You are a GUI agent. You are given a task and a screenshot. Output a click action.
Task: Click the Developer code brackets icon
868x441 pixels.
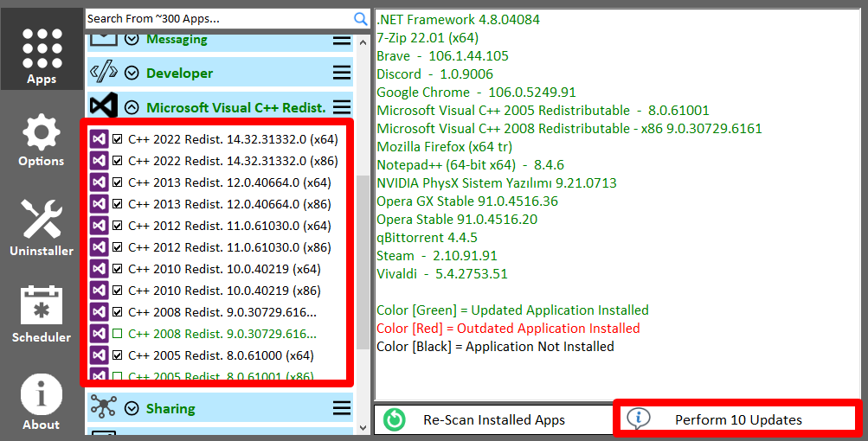point(104,73)
